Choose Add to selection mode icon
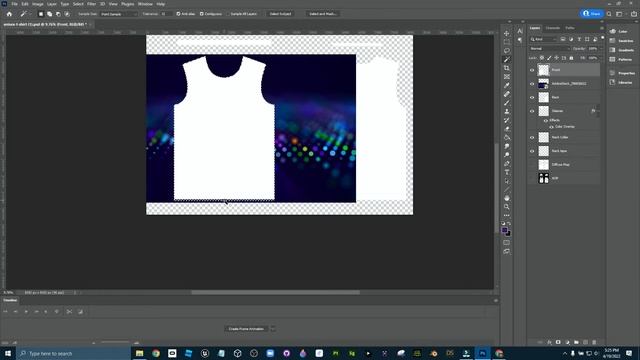The height and width of the screenshot is (360, 640). (49, 14)
